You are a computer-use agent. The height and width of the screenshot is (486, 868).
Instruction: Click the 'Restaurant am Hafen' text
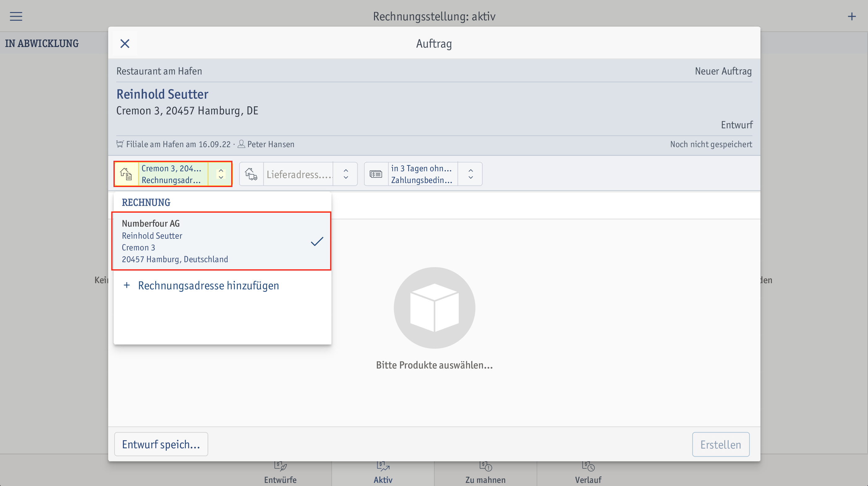159,71
